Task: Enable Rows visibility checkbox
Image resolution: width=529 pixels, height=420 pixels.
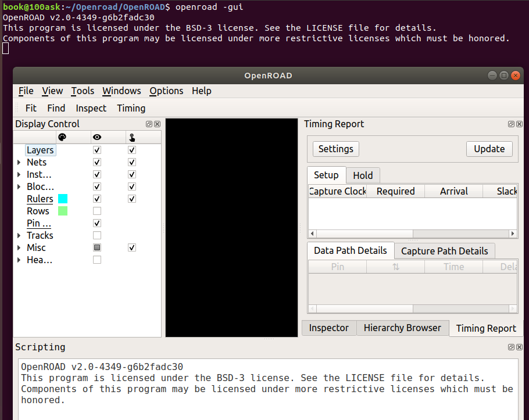Action: 97,211
